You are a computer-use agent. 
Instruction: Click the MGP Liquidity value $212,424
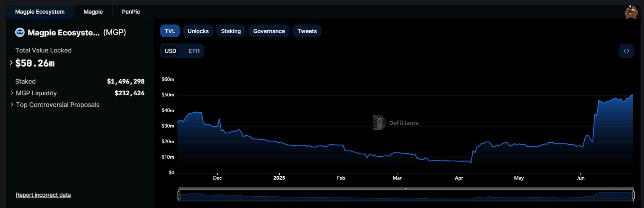tap(129, 93)
